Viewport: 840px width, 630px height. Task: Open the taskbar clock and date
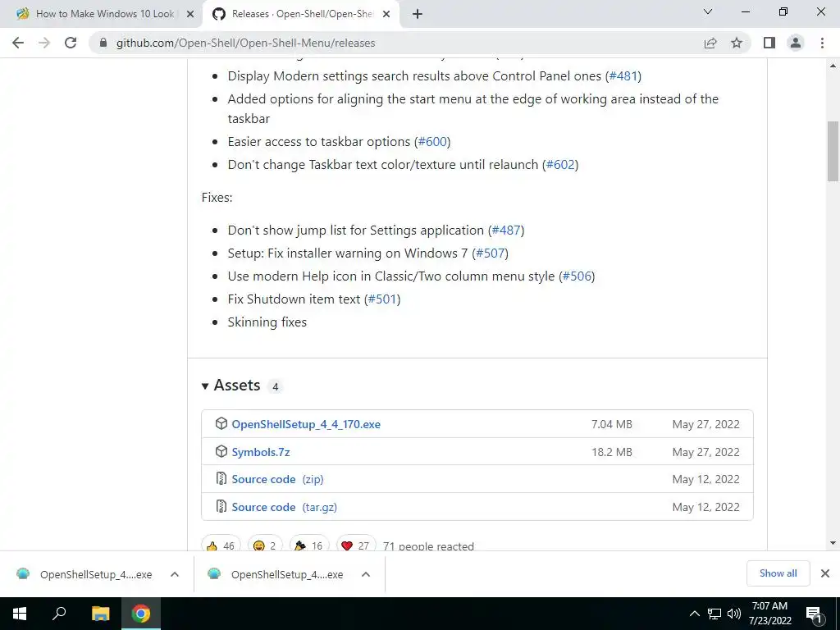coord(769,614)
